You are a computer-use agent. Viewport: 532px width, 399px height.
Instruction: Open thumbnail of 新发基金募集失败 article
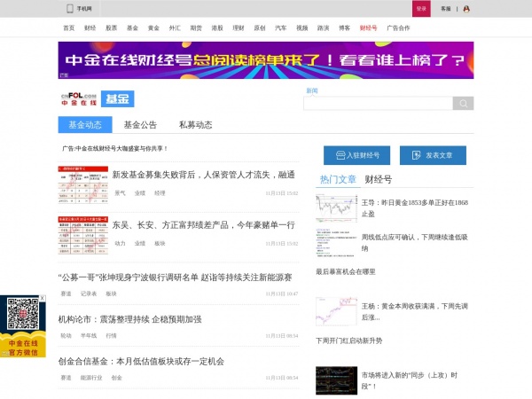[83, 185]
